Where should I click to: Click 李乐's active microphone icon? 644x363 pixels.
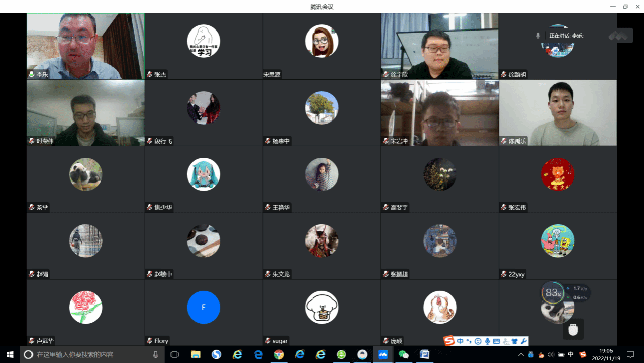point(31,74)
